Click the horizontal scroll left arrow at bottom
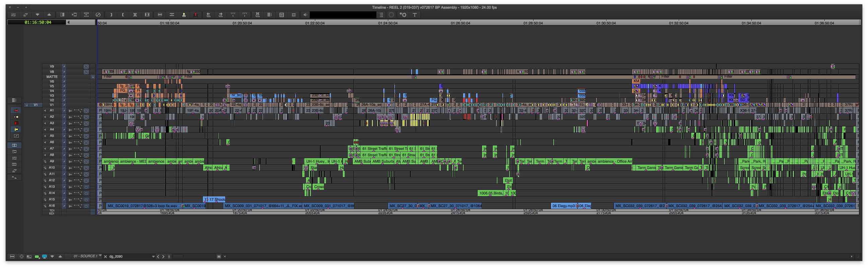 click(225, 257)
